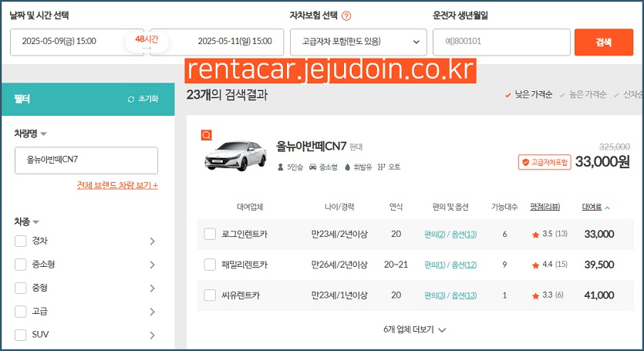Open 전체 브랜드 차량 보기 link
This screenshot has width=644, height=351.
click(117, 185)
